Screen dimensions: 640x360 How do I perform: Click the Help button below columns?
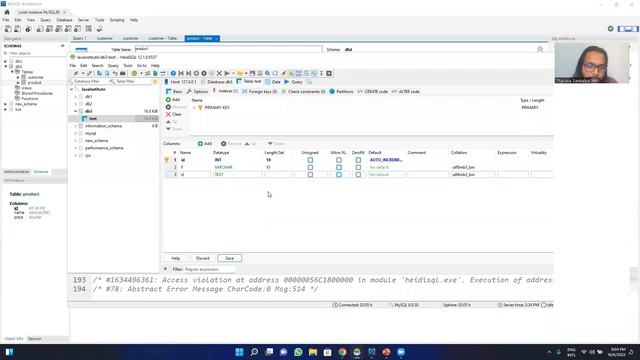click(176, 258)
